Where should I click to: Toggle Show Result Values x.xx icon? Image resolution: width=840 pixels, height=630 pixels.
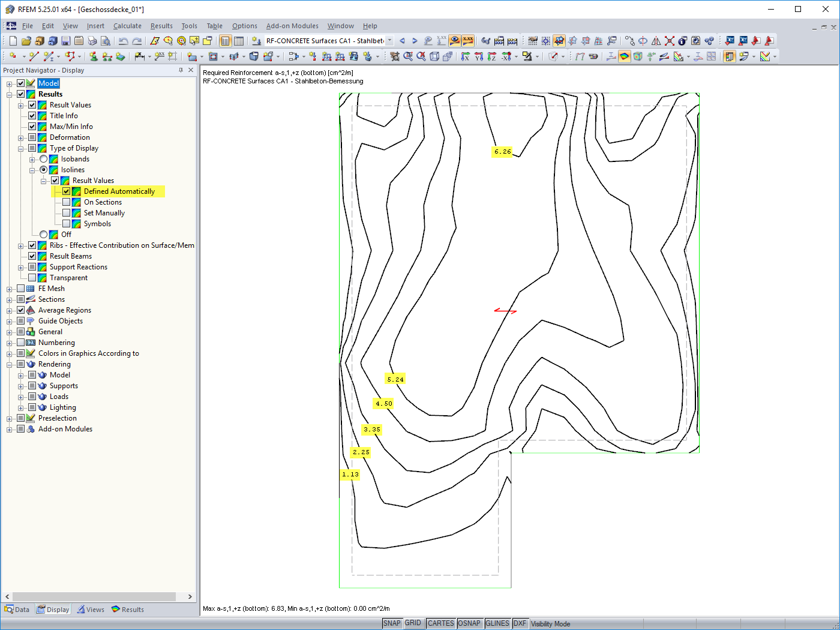468,41
